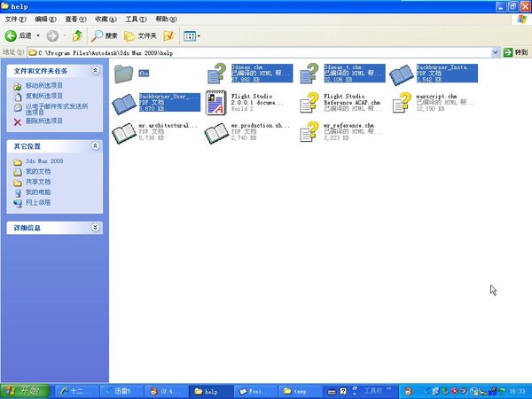The height and width of the screenshot is (399, 532).
Task: Click the email selected items link
Action: pos(57,109)
